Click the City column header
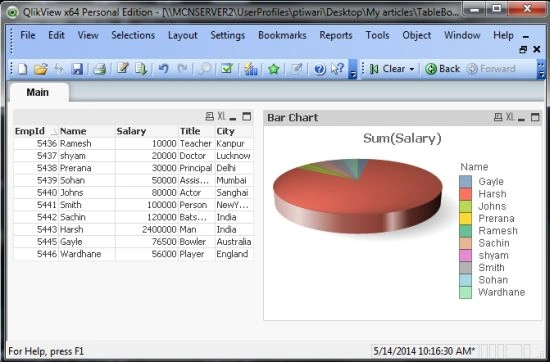Viewport: 550px width, 362px height. [234, 131]
